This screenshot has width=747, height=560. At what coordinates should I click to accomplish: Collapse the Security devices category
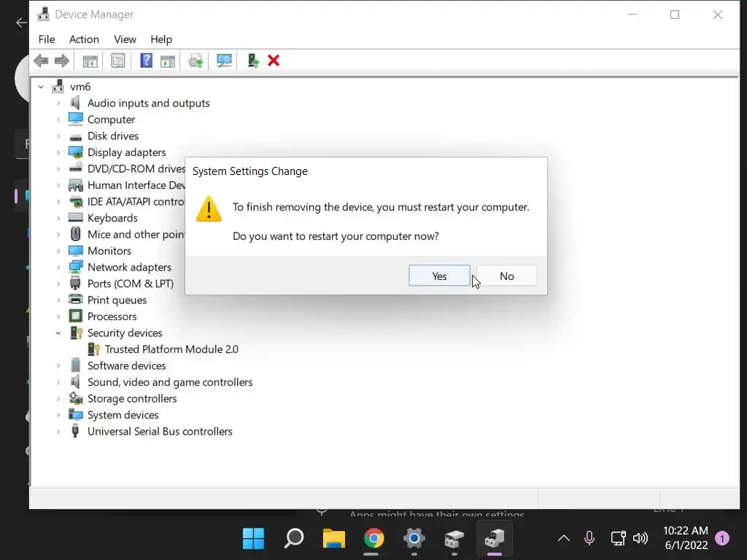click(58, 332)
